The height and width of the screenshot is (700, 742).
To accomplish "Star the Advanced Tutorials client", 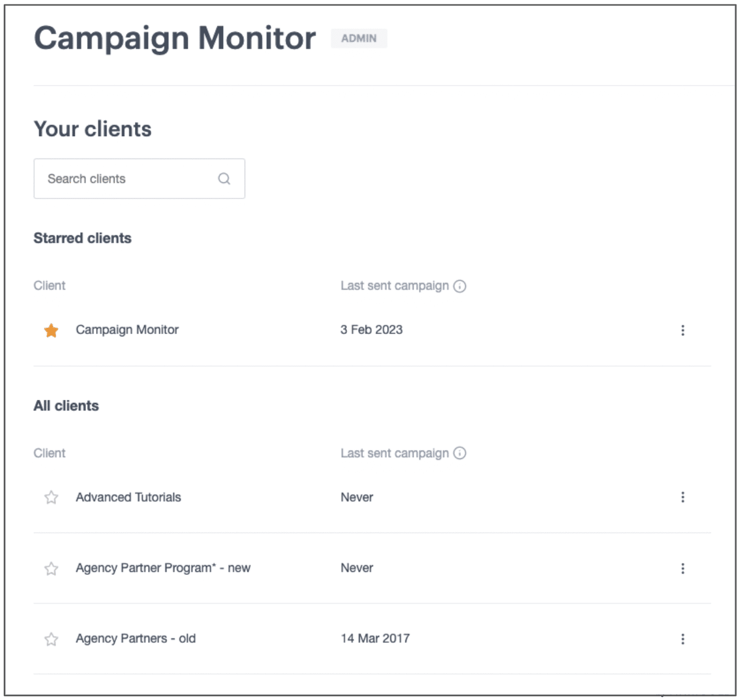I will 51,497.
